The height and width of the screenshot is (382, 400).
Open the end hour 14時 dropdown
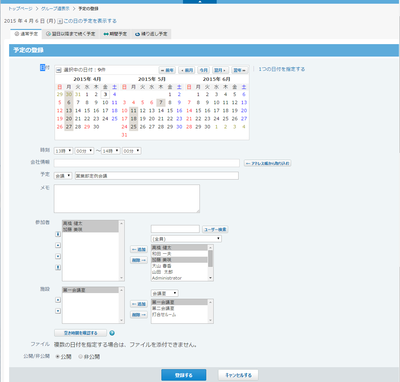111,151
